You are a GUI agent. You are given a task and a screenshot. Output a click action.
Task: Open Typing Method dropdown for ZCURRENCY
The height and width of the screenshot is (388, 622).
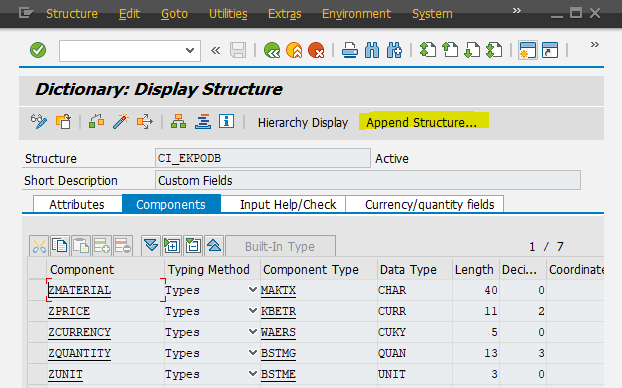[x=252, y=332]
